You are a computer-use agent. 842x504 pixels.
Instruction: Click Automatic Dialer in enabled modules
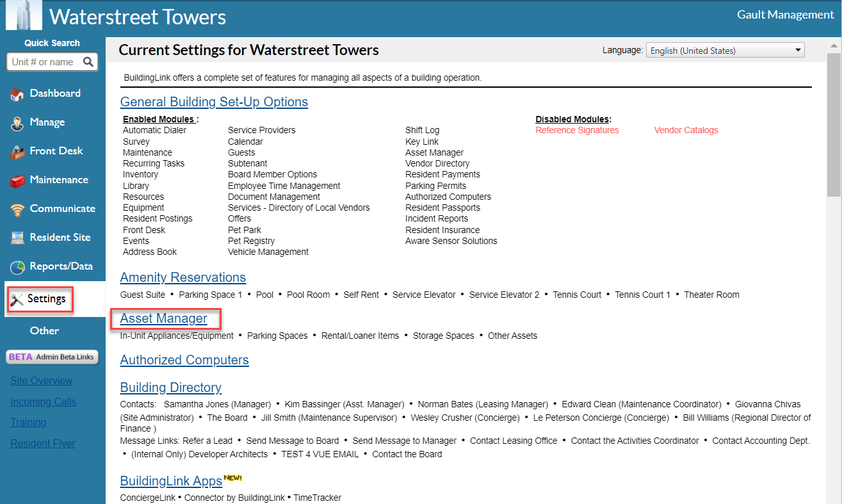pos(155,130)
